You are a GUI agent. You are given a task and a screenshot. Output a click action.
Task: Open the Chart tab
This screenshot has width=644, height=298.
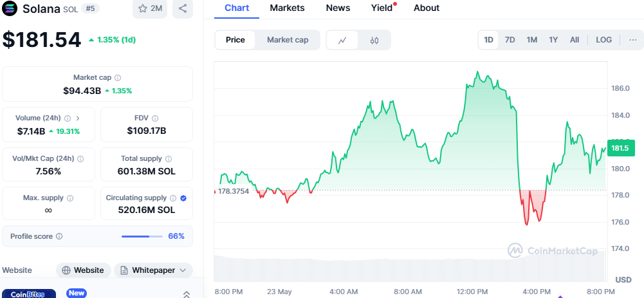click(x=237, y=8)
